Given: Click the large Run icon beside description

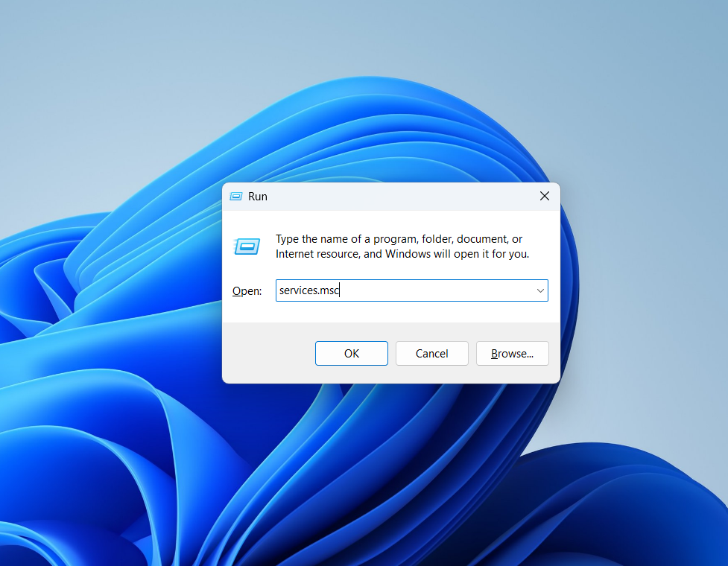Looking at the screenshot, I should [x=247, y=247].
